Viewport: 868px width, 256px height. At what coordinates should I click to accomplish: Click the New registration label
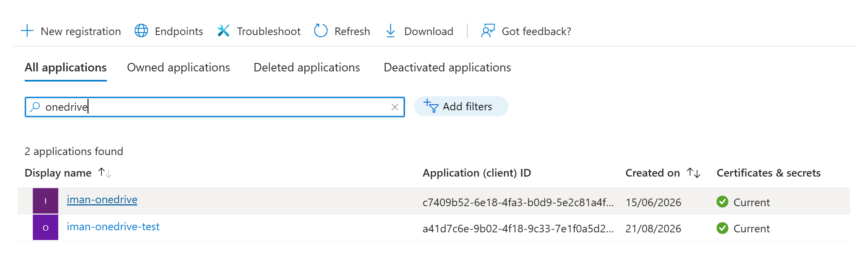click(x=81, y=31)
